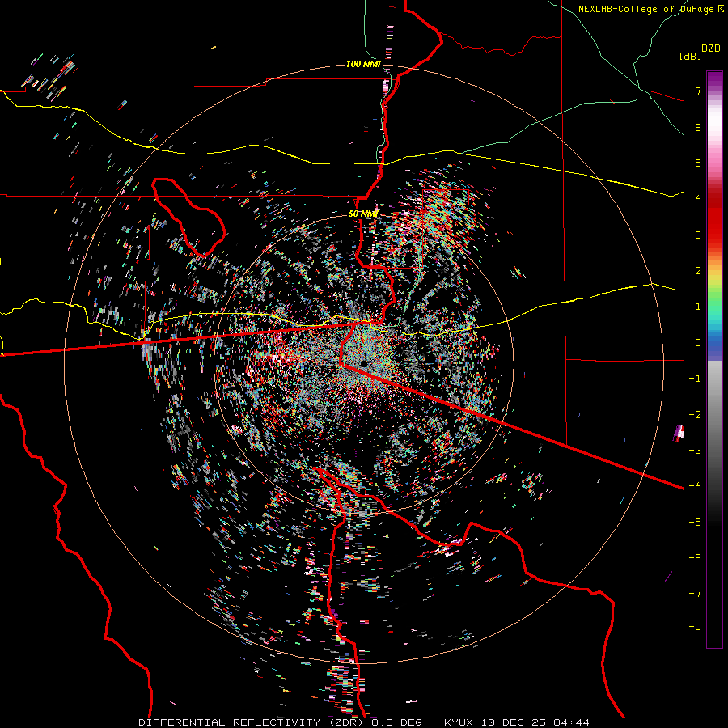This screenshot has width=728, height=728.
Task: Click the vertical ZDR color scale bar
Action: pyautogui.click(x=714, y=359)
